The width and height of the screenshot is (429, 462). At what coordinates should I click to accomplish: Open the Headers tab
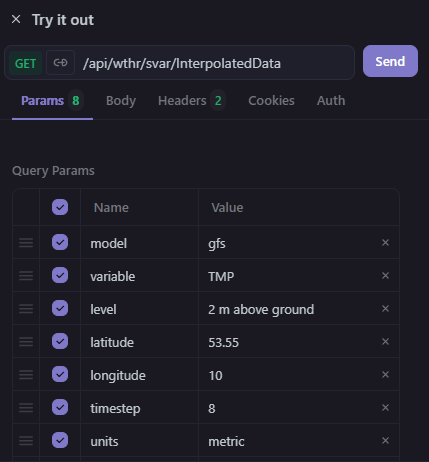[191, 101]
